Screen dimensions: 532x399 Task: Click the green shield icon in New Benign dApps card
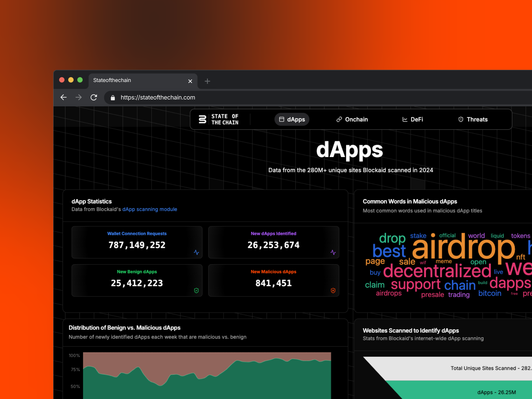pyautogui.click(x=196, y=290)
